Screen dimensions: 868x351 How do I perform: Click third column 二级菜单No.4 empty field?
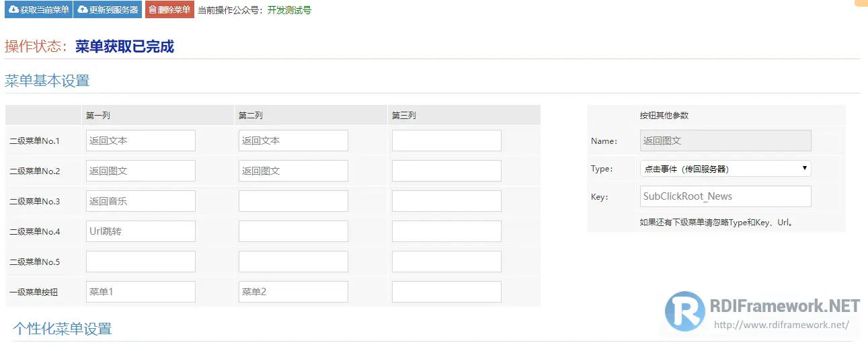(446, 231)
